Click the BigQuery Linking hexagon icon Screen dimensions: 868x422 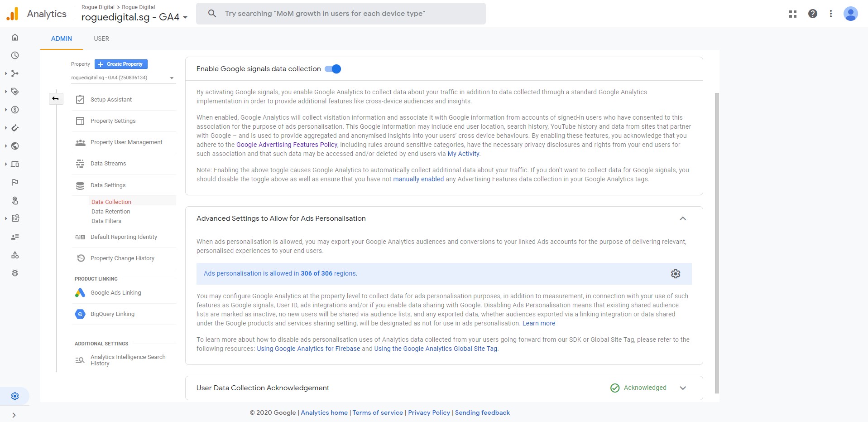80,314
